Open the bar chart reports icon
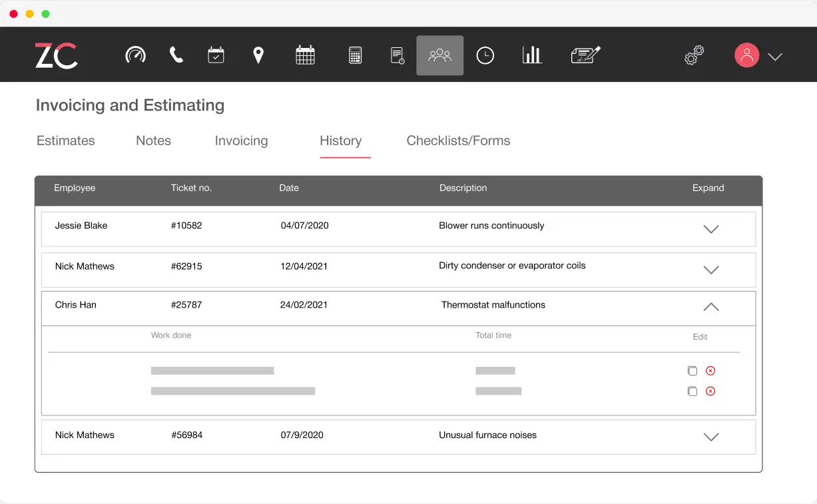 pos(532,55)
